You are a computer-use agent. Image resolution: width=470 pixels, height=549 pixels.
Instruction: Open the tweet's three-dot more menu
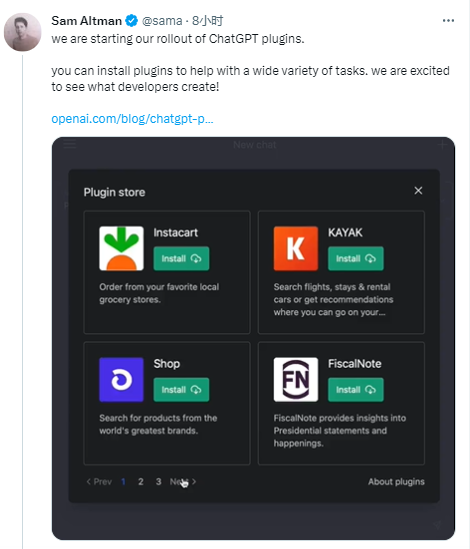pos(448,21)
